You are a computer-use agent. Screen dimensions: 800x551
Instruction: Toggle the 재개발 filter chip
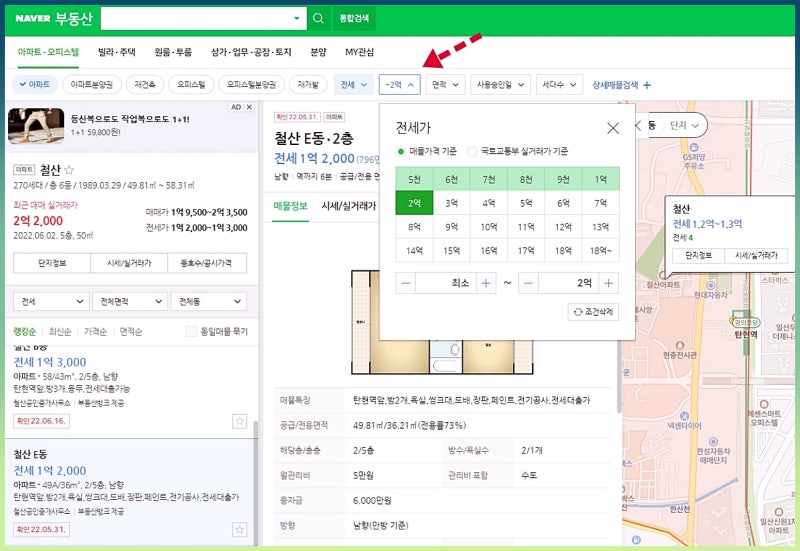tap(308, 85)
